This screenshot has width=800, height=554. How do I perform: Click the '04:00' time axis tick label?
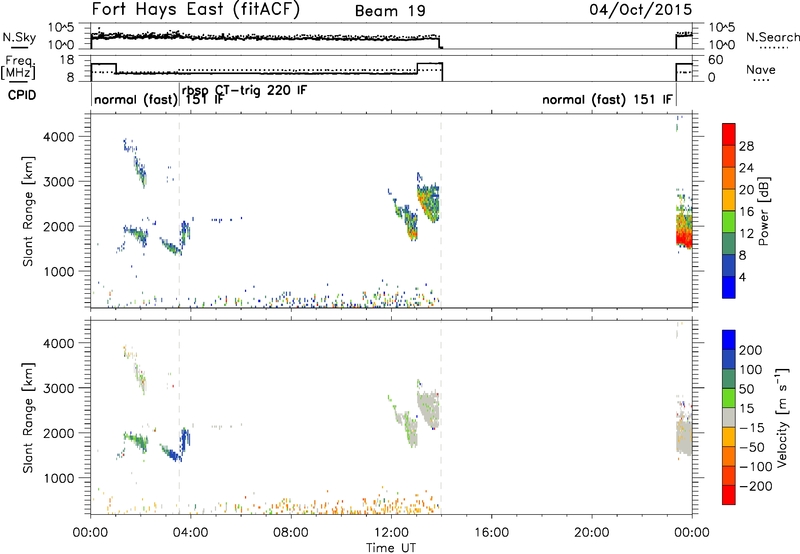pos(190,533)
